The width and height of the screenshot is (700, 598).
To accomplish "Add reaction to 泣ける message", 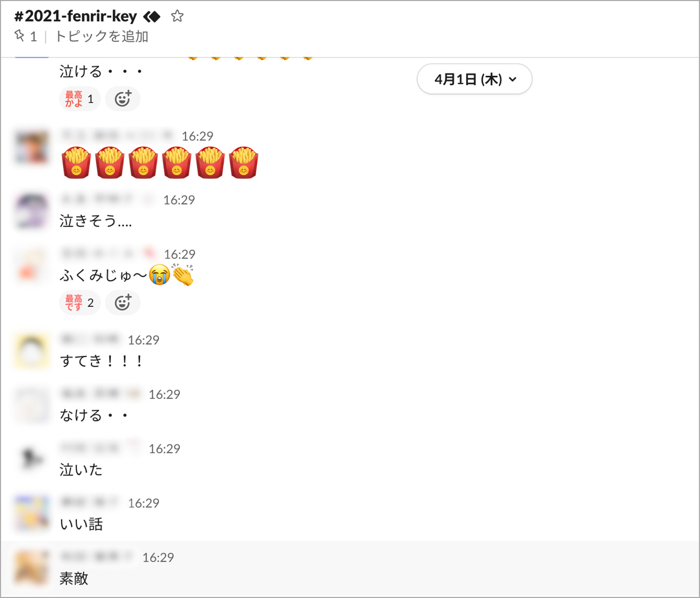I will pos(122,99).
